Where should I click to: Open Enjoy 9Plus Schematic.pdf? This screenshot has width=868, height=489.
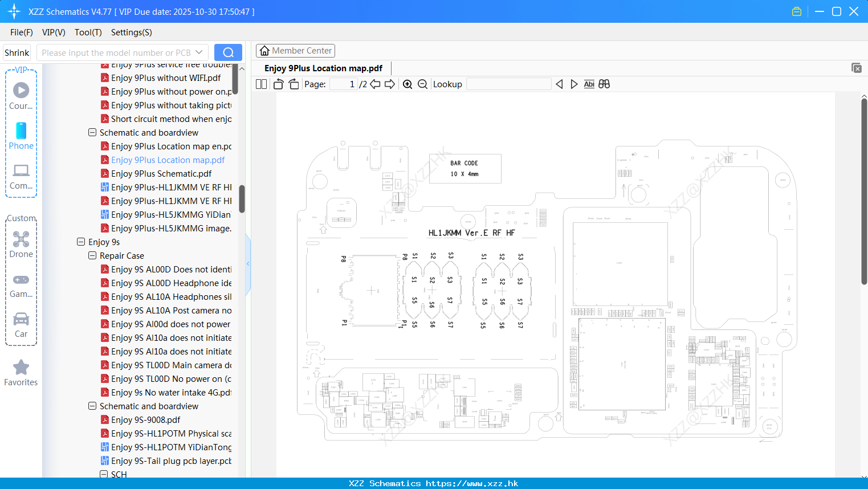(161, 173)
